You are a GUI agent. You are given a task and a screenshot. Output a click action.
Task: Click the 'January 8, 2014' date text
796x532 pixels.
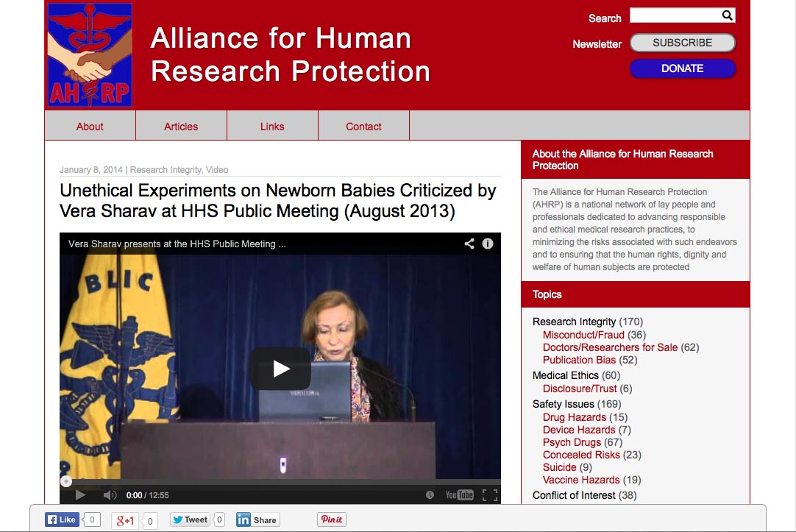coord(91,169)
